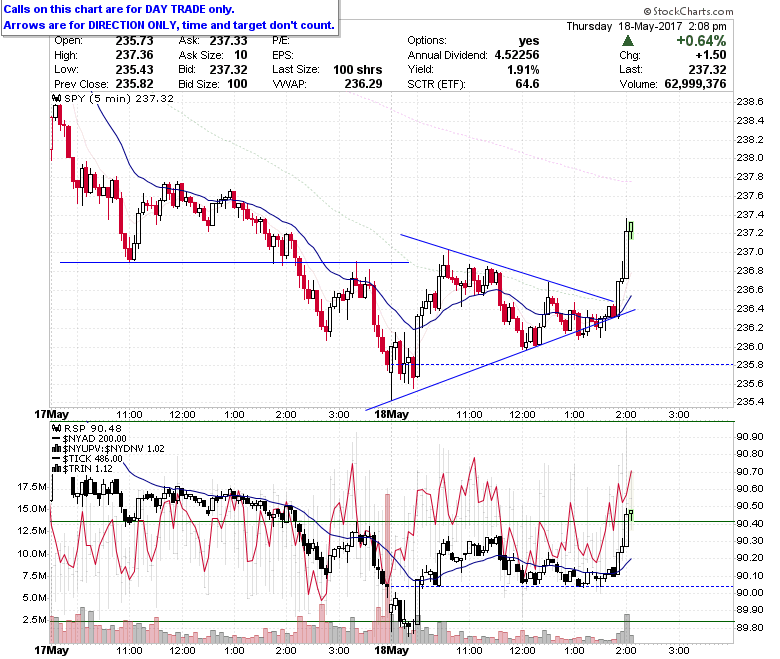Click the 17.5M volume axis label

pos(32,486)
